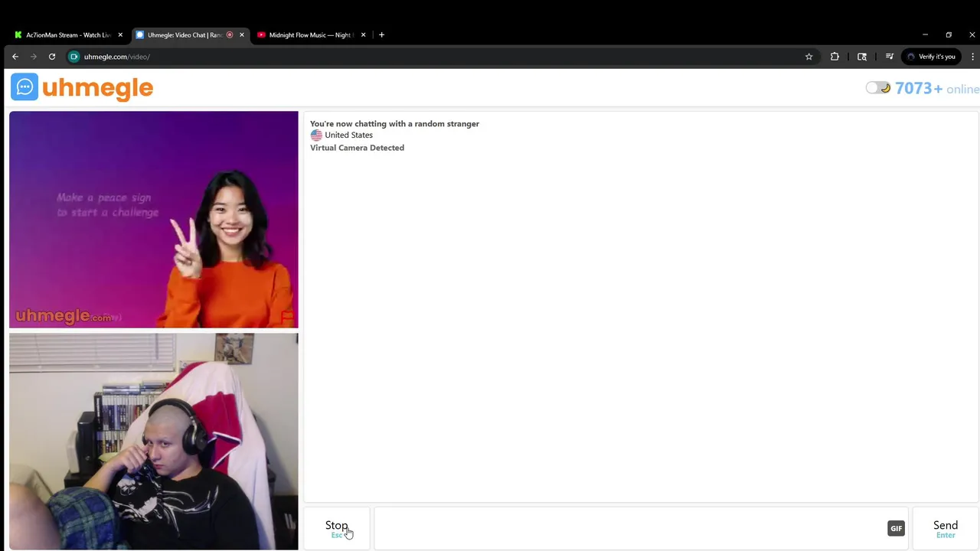Click the 'Verify it's you' profile button
980x551 pixels.
point(931,57)
